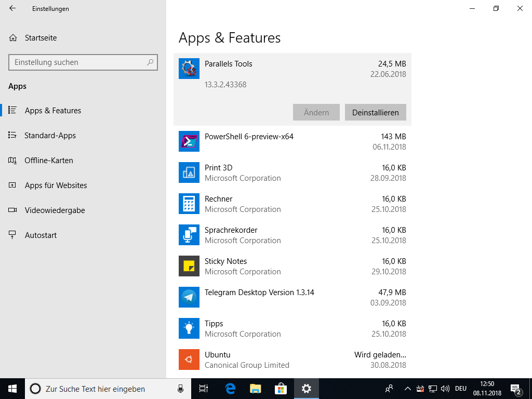Image resolution: width=532 pixels, height=399 pixels.
Task: Click the Ändern button
Action: [316, 112]
